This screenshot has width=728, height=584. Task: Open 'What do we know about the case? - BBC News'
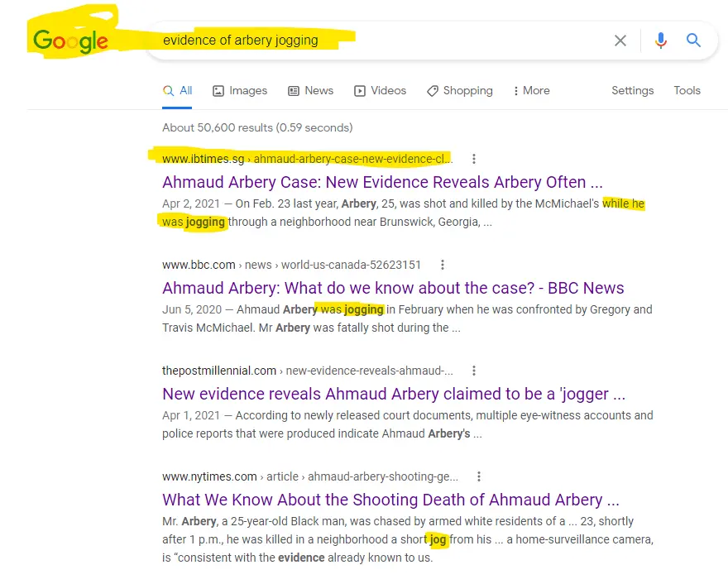(x=393, y=288)
